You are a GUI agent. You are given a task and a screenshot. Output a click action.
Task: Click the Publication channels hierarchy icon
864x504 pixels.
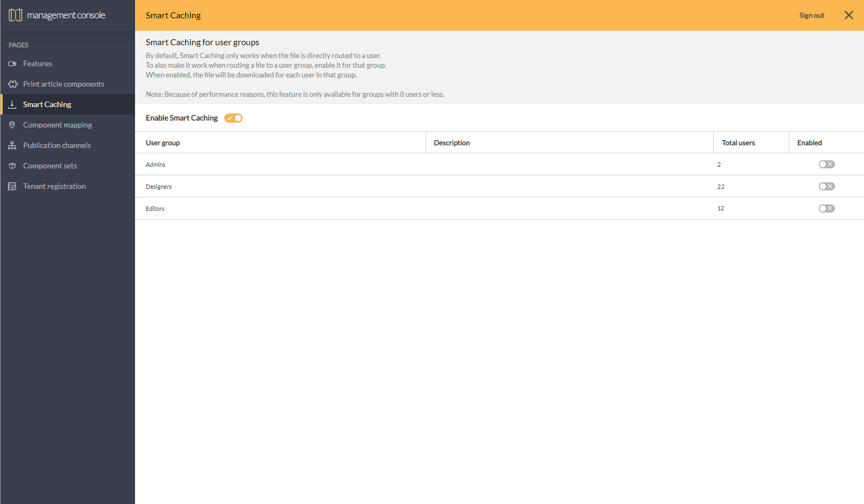pos(12,145)
